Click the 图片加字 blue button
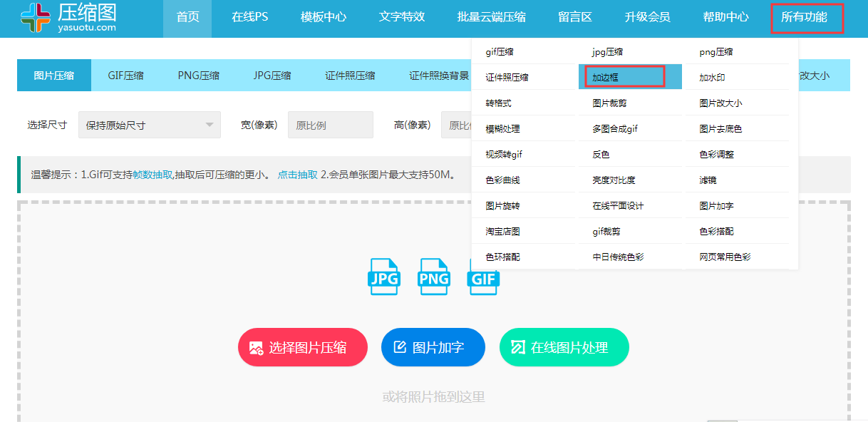The image size is (868, 422). [433, 347]
